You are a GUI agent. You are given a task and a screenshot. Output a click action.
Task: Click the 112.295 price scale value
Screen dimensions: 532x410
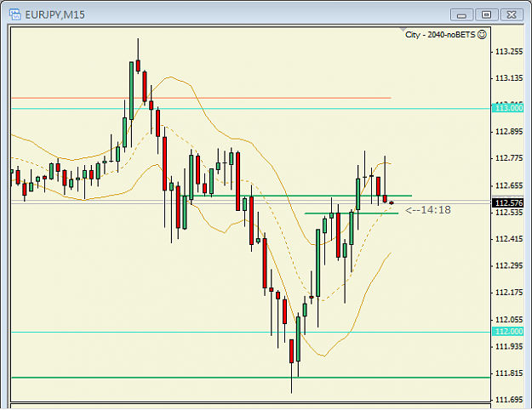pyautogui.click(x=509, y=265)
